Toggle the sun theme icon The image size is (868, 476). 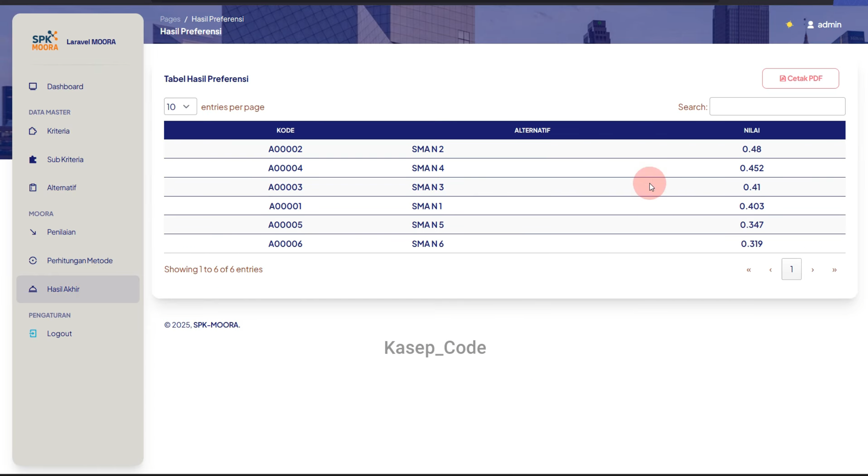(790, 24)
